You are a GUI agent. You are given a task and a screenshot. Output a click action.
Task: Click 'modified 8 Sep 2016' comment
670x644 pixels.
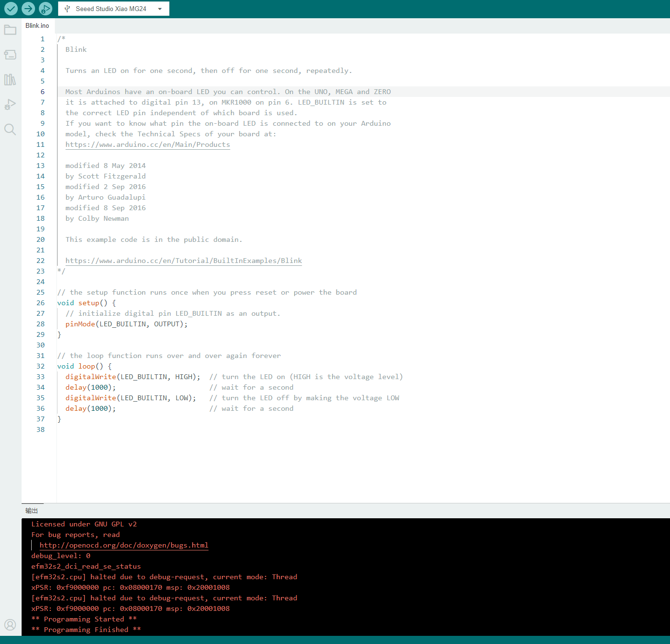click(x=106, y=208)
